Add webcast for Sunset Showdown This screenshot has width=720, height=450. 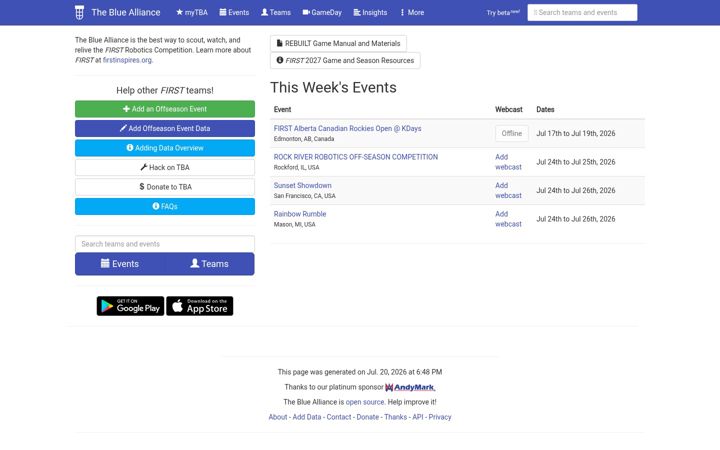(508, 191)
